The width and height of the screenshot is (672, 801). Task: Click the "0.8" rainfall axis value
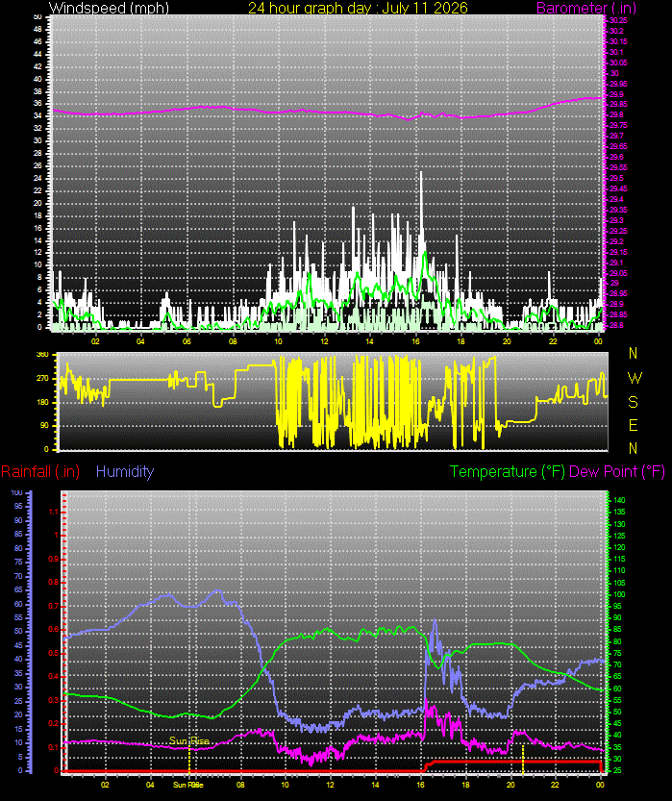click(x=53, y=583)
